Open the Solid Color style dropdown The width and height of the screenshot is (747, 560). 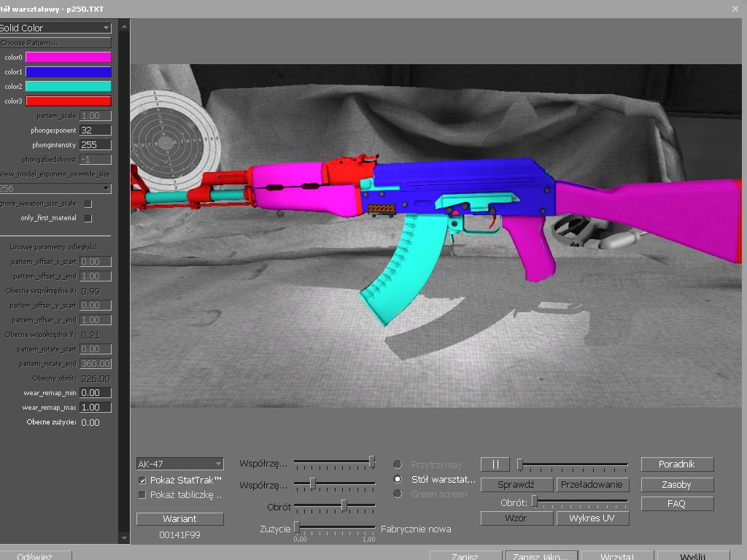click(x=55, y=28)
